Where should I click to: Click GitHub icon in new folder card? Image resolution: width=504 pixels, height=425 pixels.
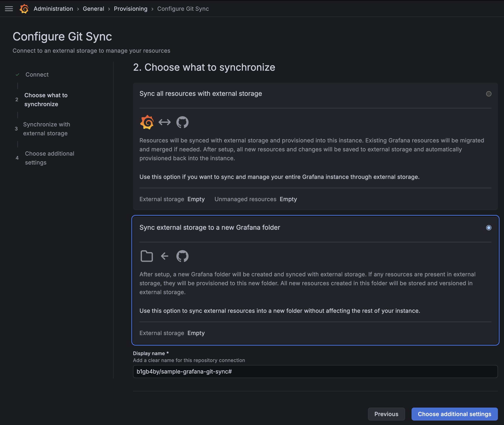pyautogui.click(x=182, y=256)
